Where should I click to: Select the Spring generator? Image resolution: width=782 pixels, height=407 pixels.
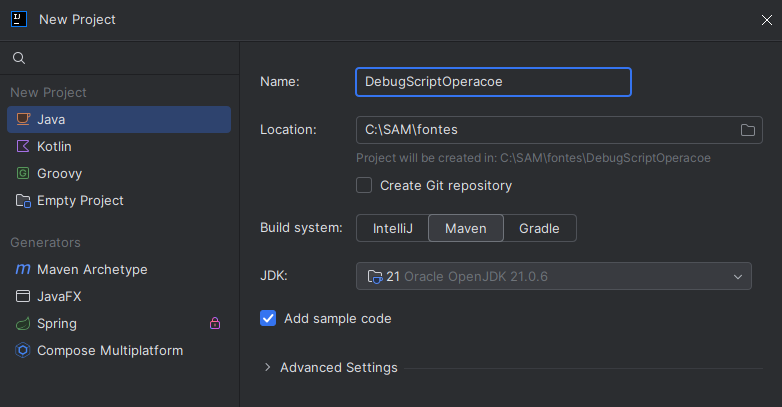[119, 324]
